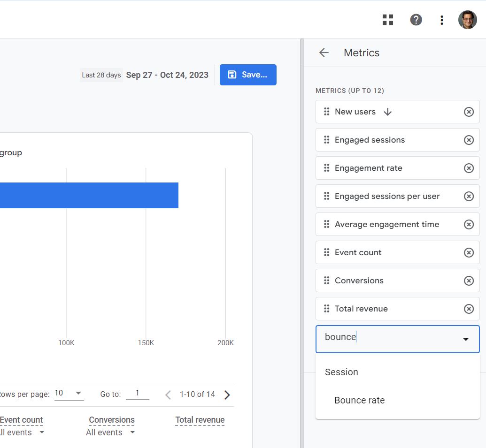The image size is (486, 448).
Task: Click the next page chevron in pagination
Action: [227, 395]
